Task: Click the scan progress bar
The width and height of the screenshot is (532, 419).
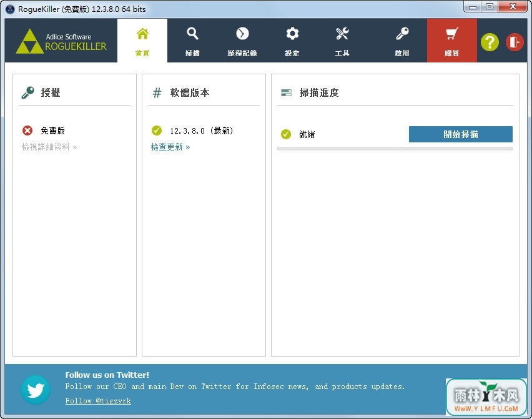Action: click(395, 149)
